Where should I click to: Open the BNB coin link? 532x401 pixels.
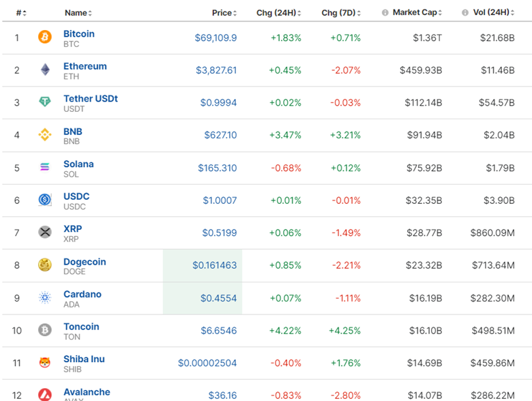(72, 132)
